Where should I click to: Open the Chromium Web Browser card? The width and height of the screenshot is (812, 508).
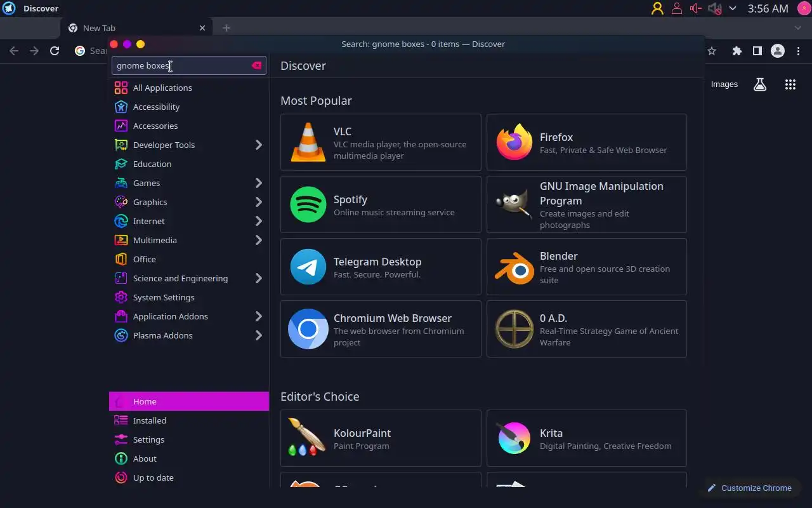[x=381, y=329]
